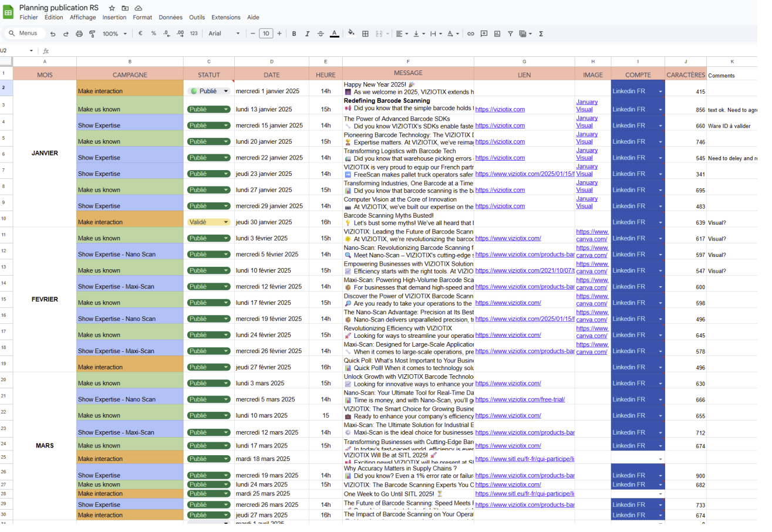The height and width of the screenshot is (532, 772).
Task: Activate the paint format tool
Action: click(x=92, y=34)
